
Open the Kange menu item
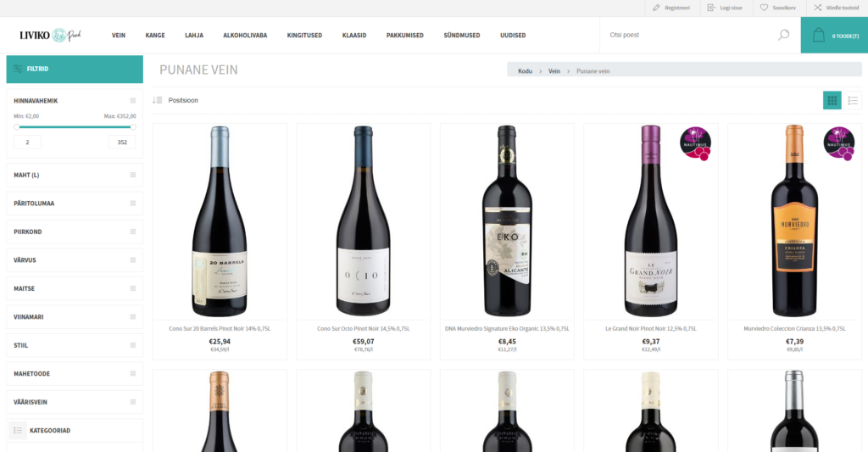(155, 36)
